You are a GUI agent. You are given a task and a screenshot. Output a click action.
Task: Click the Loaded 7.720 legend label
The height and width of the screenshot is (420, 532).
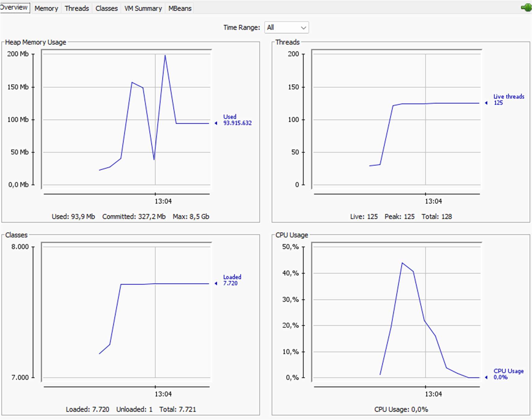pos(232,280)
